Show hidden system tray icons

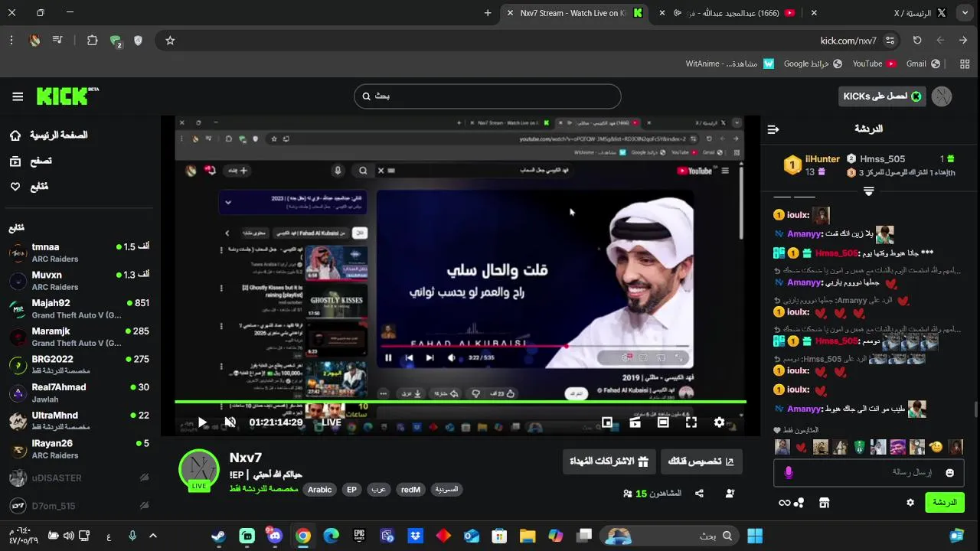(153, 536)
